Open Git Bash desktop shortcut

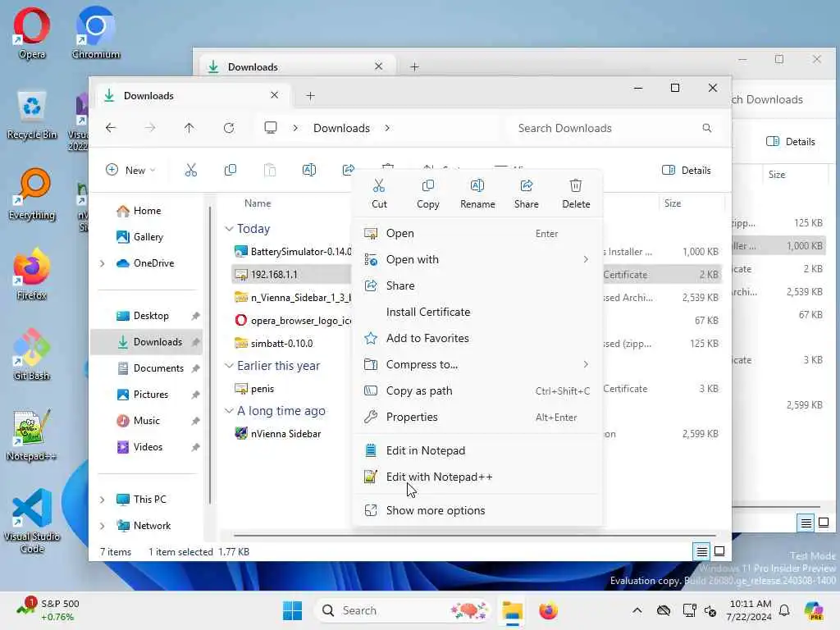tap(32, 354)
